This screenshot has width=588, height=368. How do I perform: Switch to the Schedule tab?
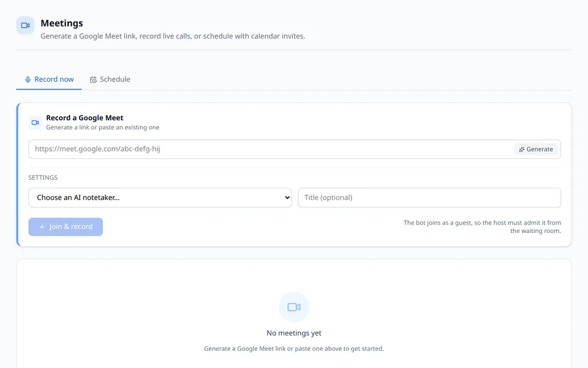tap(110, 80)
